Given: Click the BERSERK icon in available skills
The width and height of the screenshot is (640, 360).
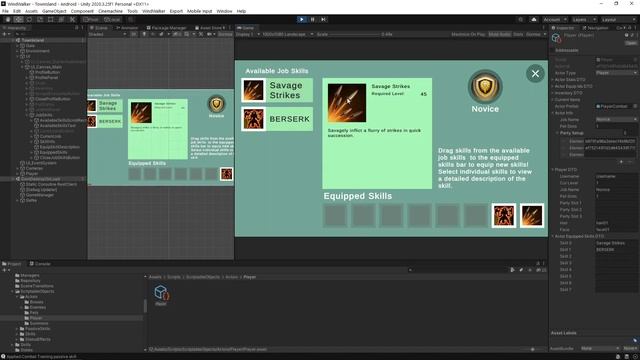Looking at the screenshot, I should click(253, 119).
